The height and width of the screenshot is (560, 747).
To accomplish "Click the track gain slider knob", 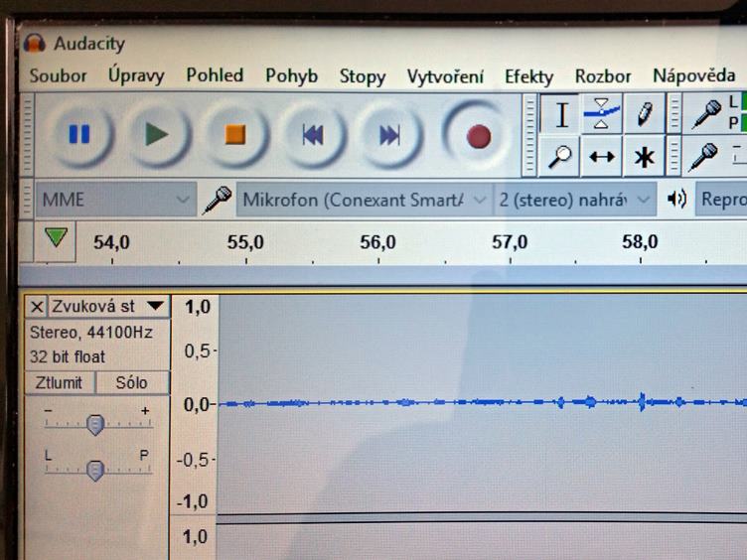I will tap(95, 424).
